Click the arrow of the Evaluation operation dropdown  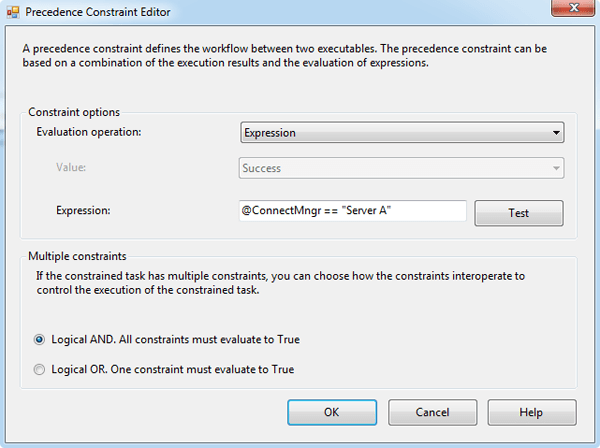556,133
